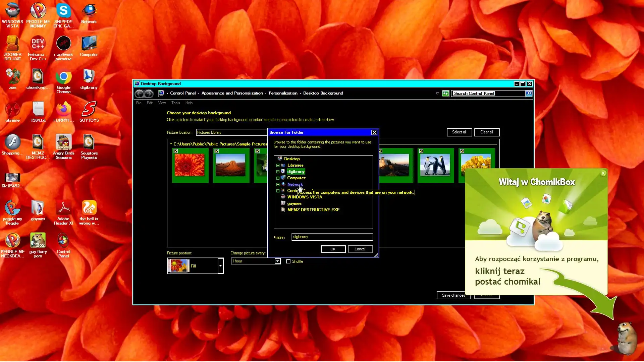Click OK in Browse For Folder

(333, 249)
